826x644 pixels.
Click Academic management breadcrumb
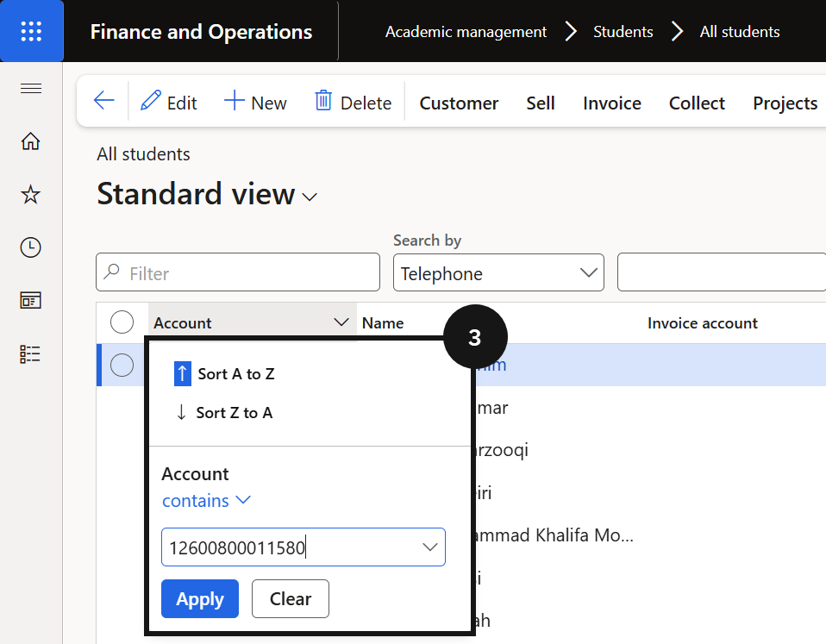coord(466,32)
